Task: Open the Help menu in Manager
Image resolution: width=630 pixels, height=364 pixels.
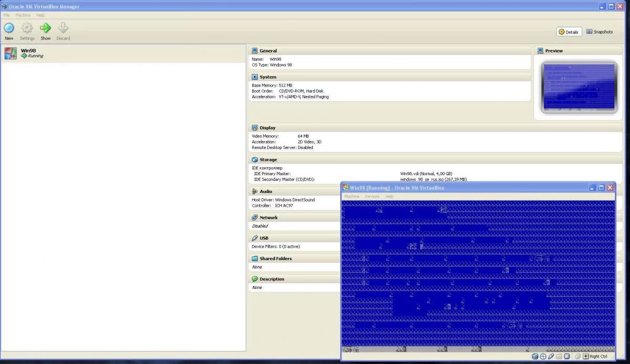Action: pos(40,15)
